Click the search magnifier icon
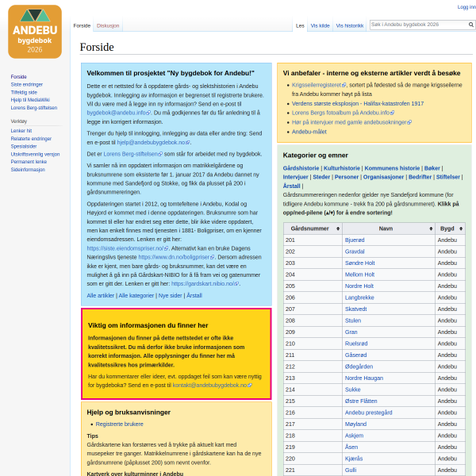 pyautogui.click(x=470, y=25)
